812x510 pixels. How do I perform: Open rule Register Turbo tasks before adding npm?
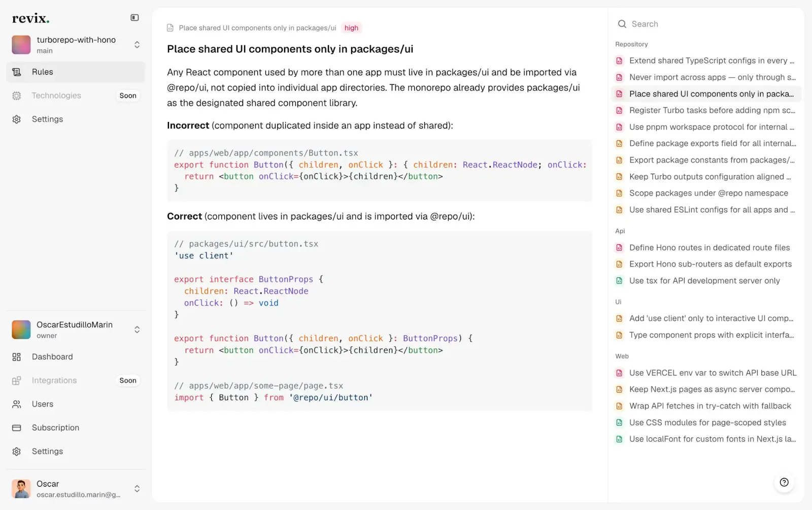(706, 110)
